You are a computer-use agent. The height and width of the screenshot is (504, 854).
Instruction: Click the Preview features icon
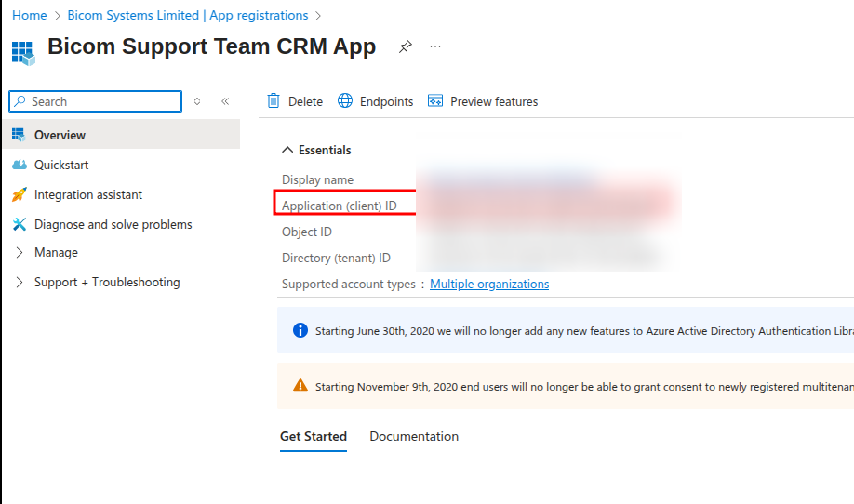tap(435, 100)
